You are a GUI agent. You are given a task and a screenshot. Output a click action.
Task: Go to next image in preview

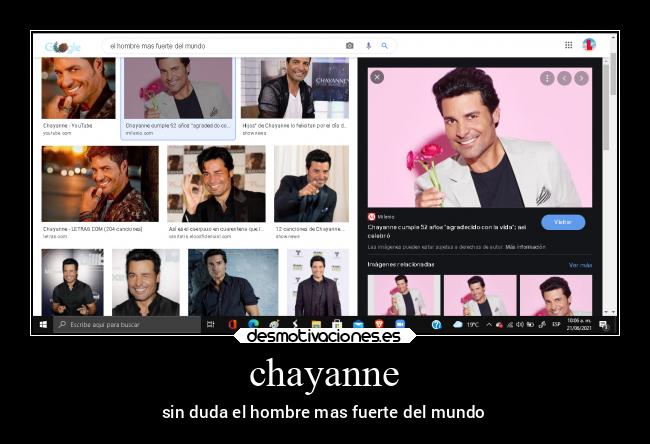click(x=581, y=78)
